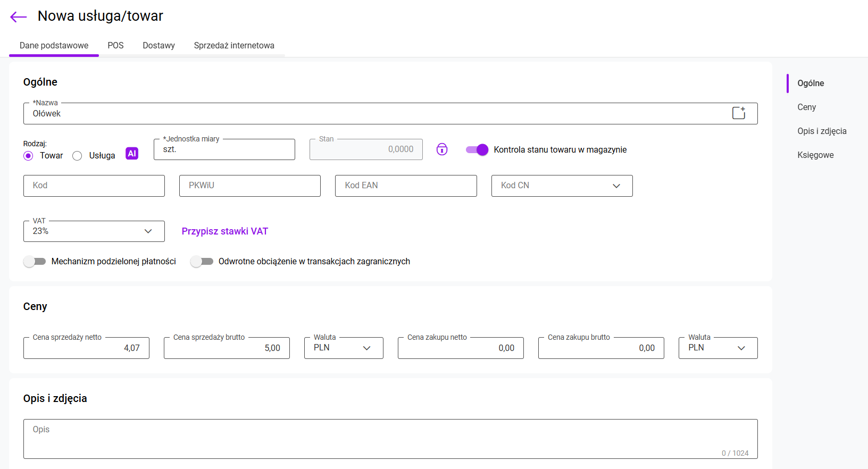Image resolution: width=868 pixels, height=469 pixels.
Task: Select the Usługa radio button
Action: point(78,156)
